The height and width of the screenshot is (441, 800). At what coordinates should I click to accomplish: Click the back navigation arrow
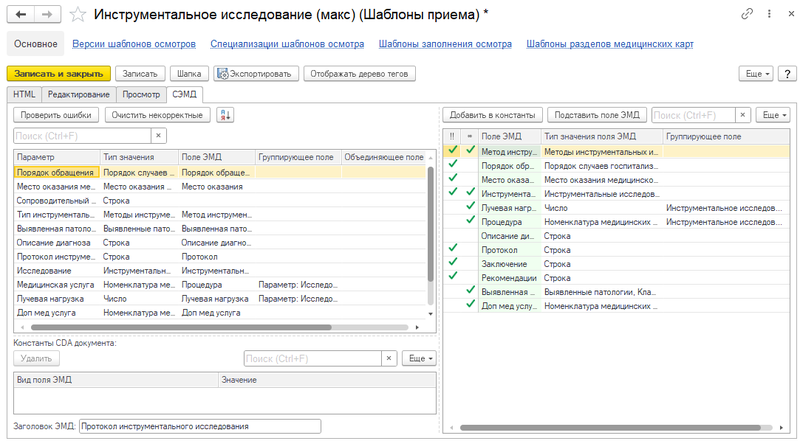tap(21, 14)
